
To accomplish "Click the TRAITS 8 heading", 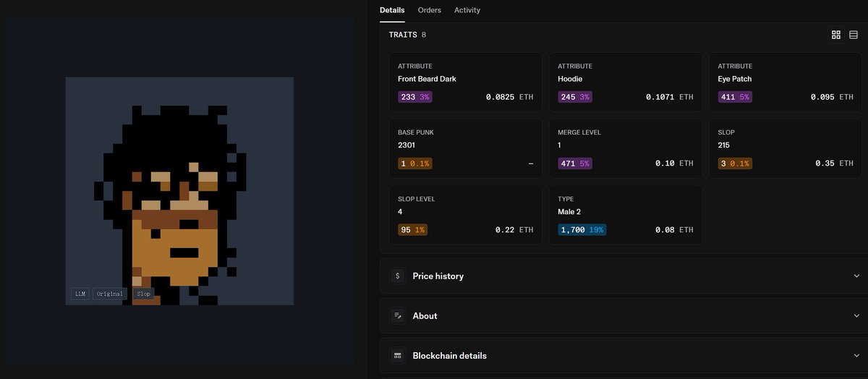I will (x=408, y=35).
